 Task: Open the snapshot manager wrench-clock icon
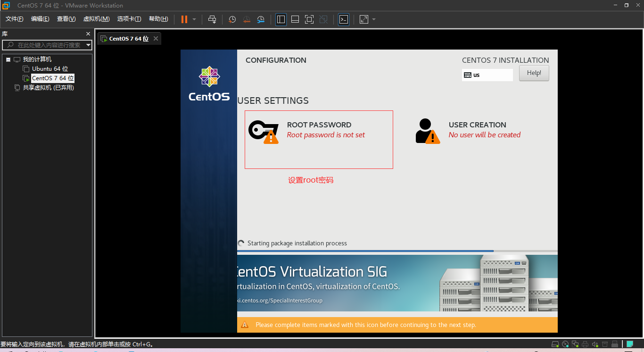261,19
